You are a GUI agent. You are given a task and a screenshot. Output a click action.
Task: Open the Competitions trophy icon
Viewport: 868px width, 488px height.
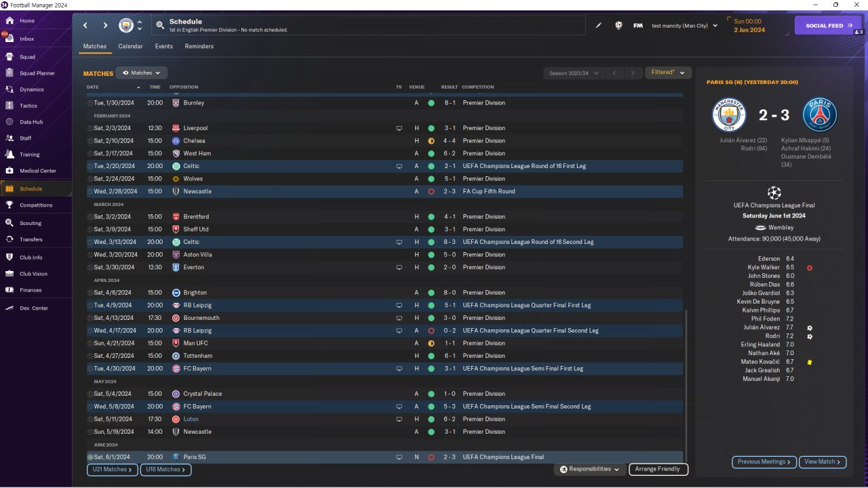point(9,205)
